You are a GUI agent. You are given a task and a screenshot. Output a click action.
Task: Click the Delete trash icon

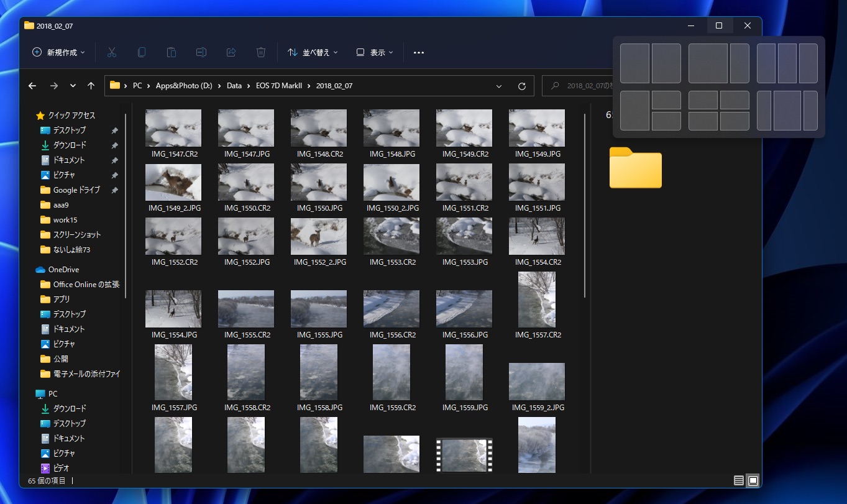coord(262,53)
